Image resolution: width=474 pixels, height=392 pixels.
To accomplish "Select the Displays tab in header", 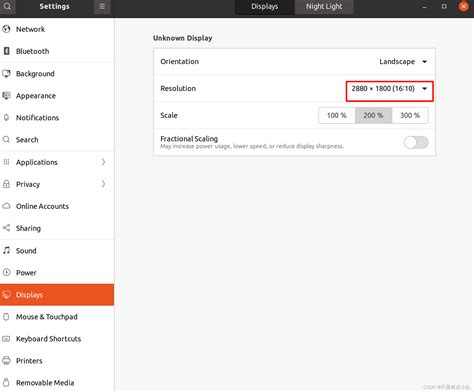I will point(265,6).
